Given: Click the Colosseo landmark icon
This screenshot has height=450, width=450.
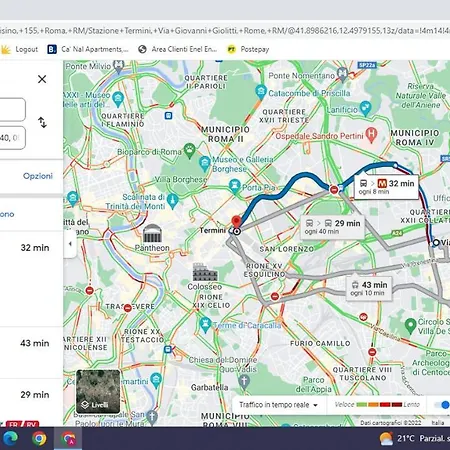Looking at the screenshot, I should coord(205,272).
